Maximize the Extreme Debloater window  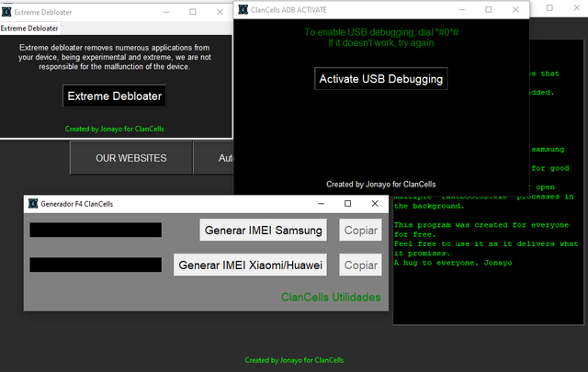click(193, 12)
